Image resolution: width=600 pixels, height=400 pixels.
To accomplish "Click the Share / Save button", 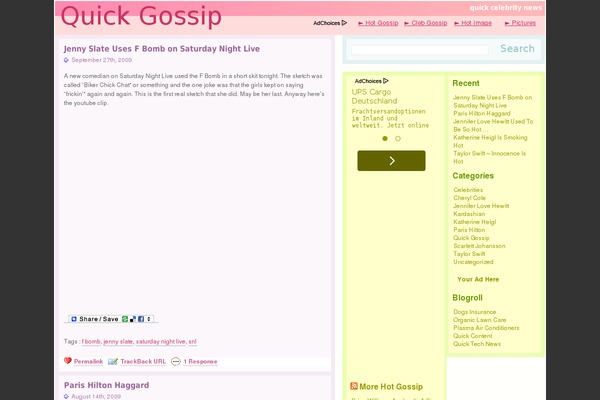I will [x=111, y=319].
